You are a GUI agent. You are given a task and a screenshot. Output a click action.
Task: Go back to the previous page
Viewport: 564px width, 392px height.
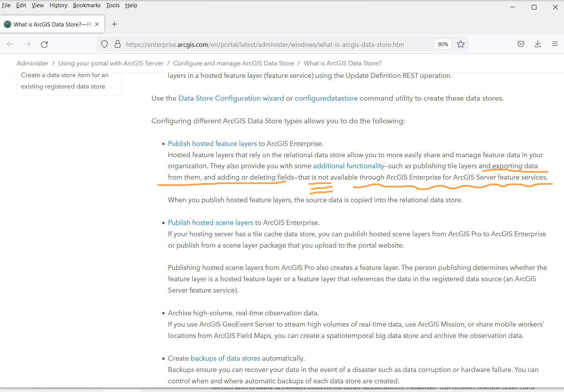pyautogui.click(x=10, y=44)
